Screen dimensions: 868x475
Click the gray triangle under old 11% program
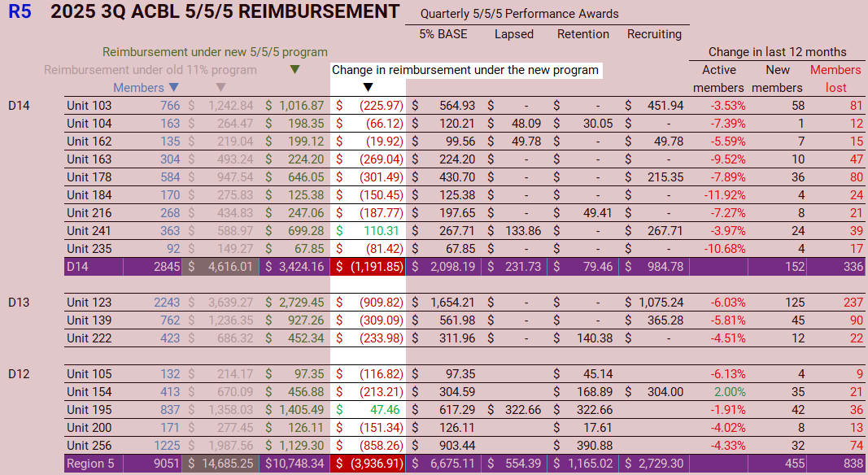(x=221, y=88)
